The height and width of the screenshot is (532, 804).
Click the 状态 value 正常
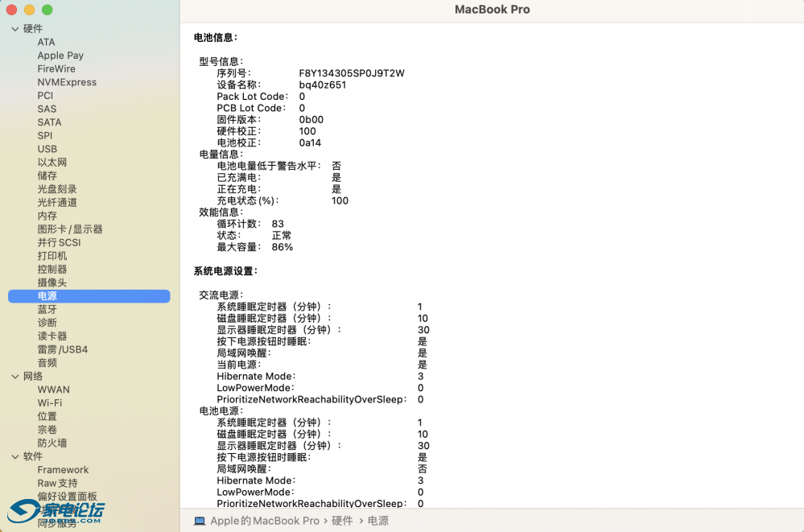(282, 235)
